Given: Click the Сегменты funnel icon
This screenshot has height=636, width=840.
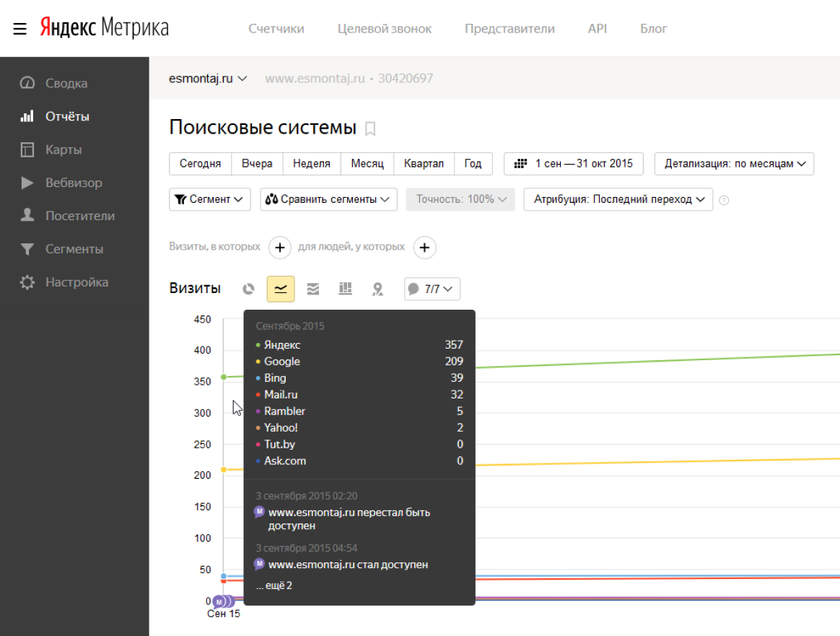Looking at the screenshot, I should (x=27, y=249).
